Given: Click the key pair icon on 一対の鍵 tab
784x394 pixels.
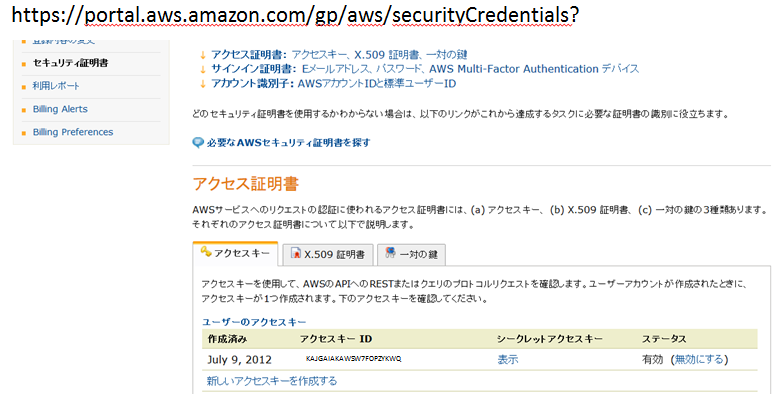Looking at the screenshot, I should click(x=390, y=252).
